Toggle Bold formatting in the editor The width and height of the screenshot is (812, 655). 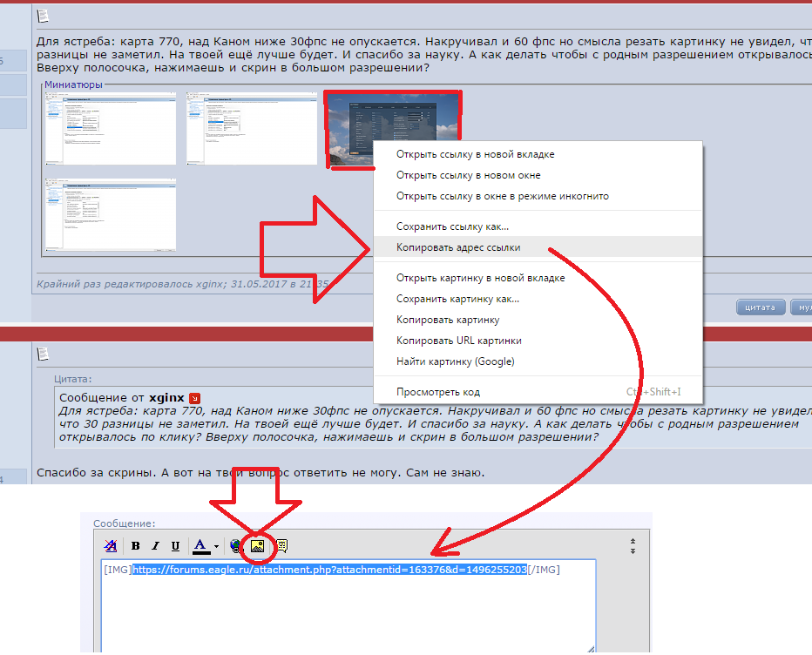click(136, 546)
